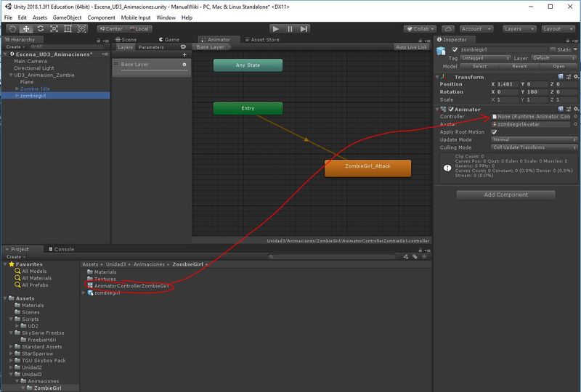Select the Rotate tool
This screenshot has width=581, height=392.
click(x=41, y=29)
